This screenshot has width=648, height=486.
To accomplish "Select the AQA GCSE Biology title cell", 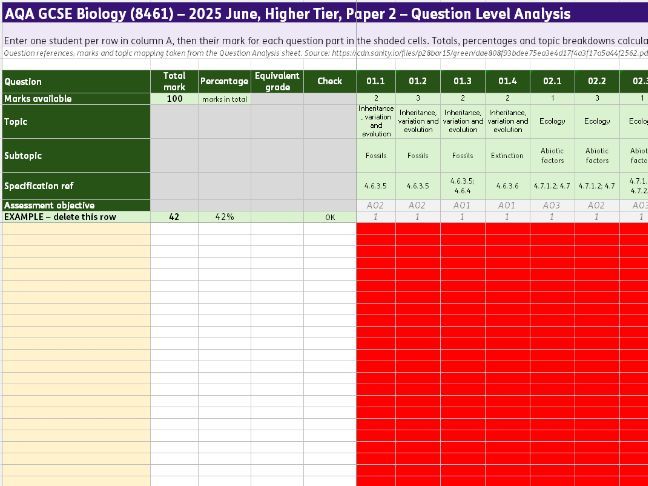I will (324, 14).
